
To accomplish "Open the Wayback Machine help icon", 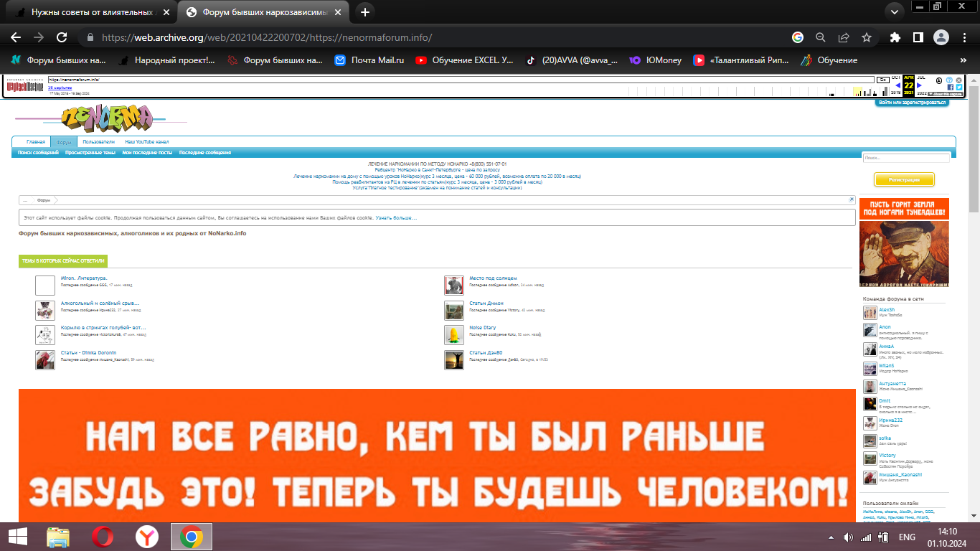I will coord(949,80).
